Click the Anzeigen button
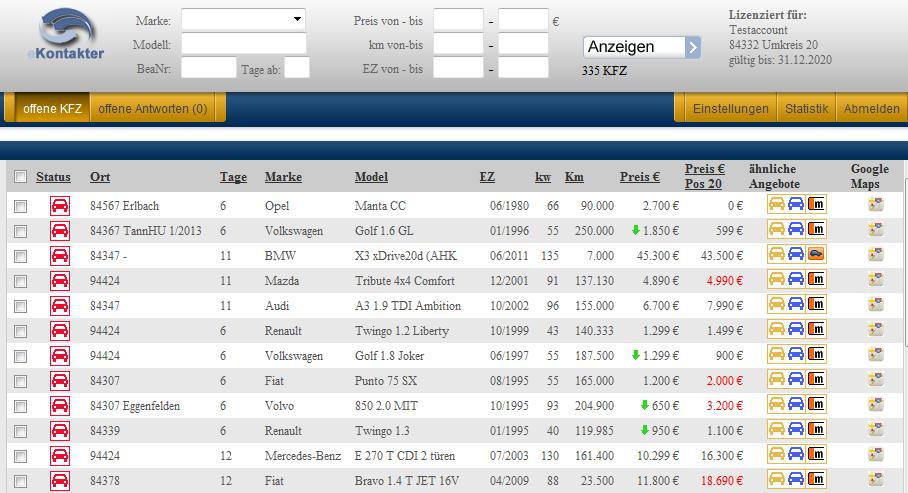Image resolution: width=908 pixels, height=493 pixels. 642,47
